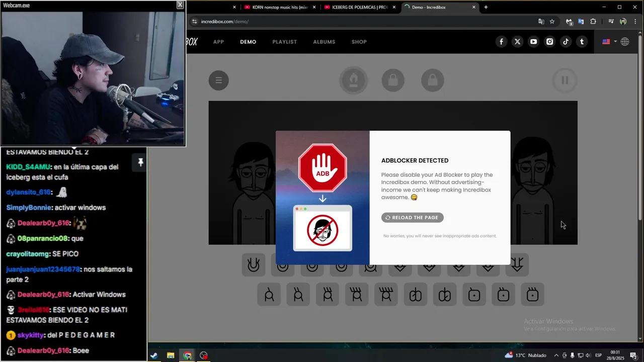This screenshot has width=644, height=362.
Task: Open Incredibox Instagram icon
Action: (549, 42)
